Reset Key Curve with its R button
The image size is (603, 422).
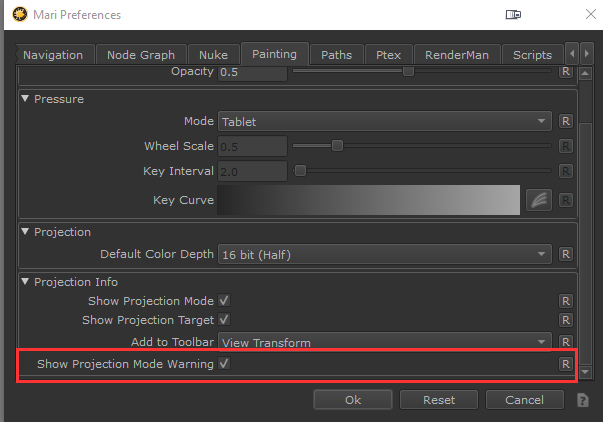[565, 200]
